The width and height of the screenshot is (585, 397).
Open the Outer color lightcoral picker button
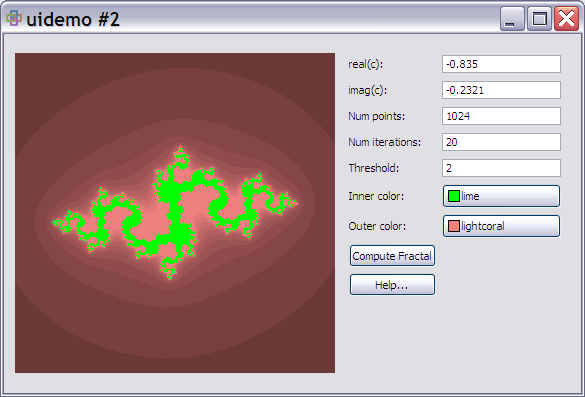click(501, 226)
